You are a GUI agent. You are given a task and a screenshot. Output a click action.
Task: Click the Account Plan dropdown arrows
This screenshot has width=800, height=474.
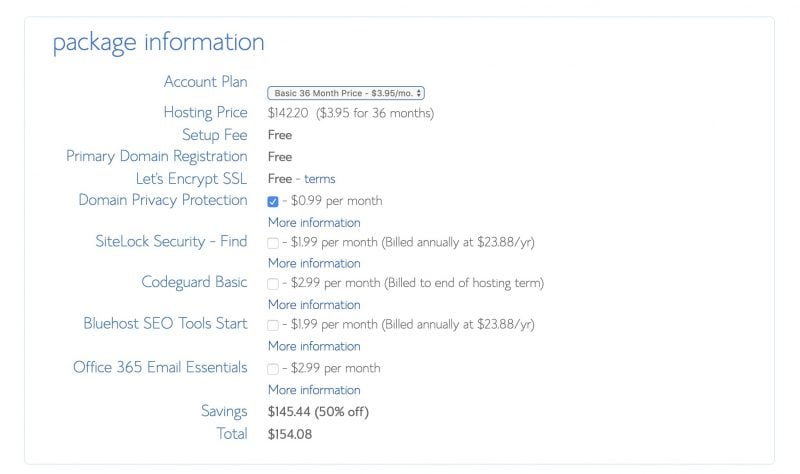click(418, 93)
